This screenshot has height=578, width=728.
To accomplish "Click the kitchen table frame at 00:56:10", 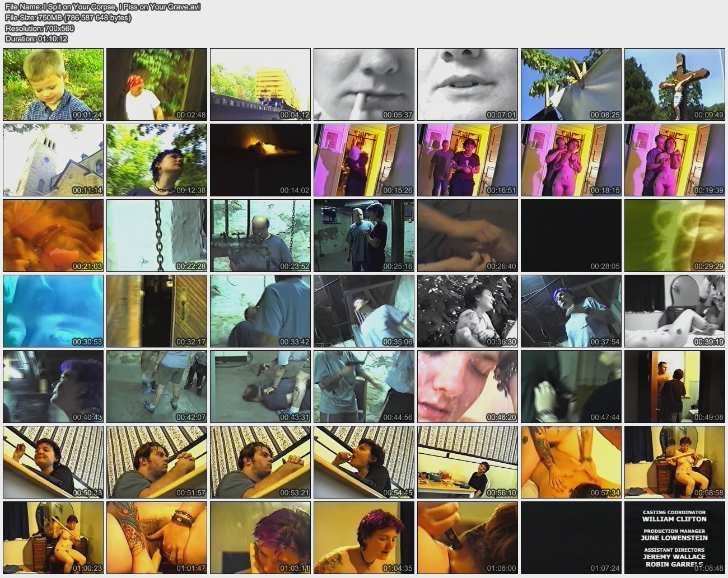I will coord(468,462).
